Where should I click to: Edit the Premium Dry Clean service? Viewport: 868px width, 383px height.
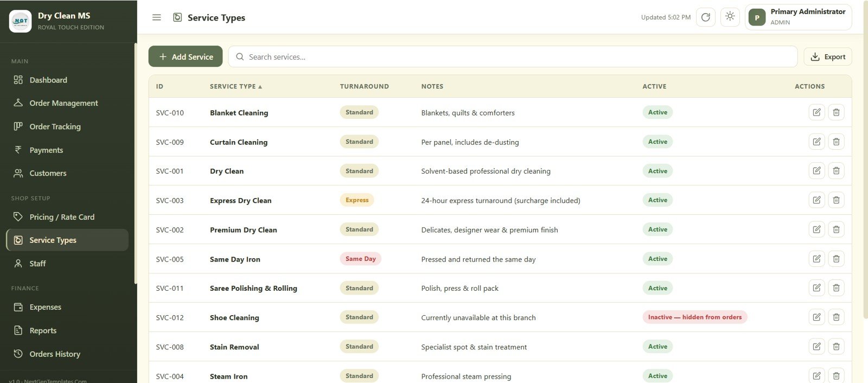click(816, 229)
